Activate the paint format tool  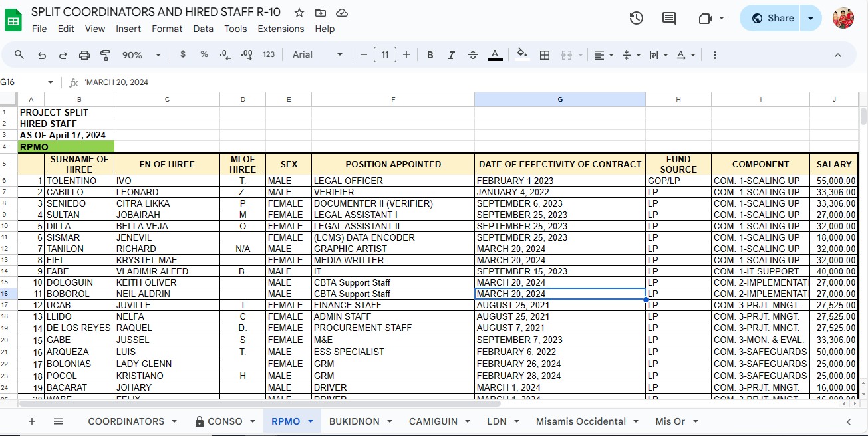coord(105,55)
